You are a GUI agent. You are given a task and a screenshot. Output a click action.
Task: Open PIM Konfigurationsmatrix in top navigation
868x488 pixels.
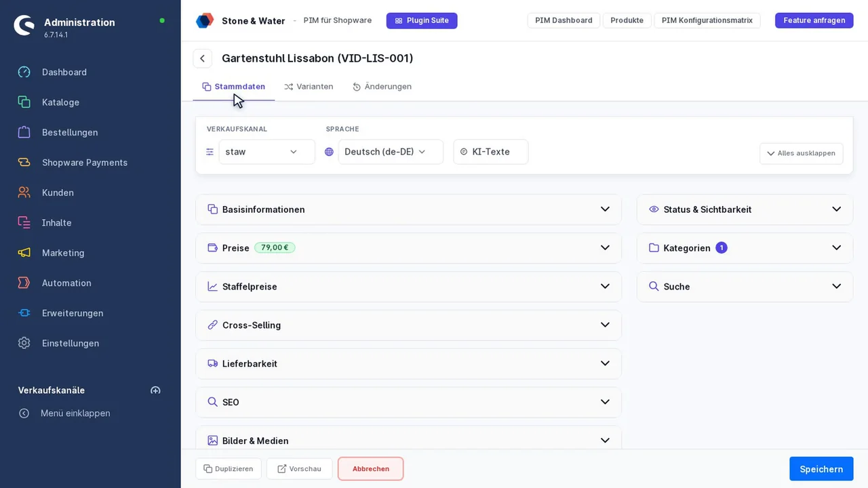point(707,20)
